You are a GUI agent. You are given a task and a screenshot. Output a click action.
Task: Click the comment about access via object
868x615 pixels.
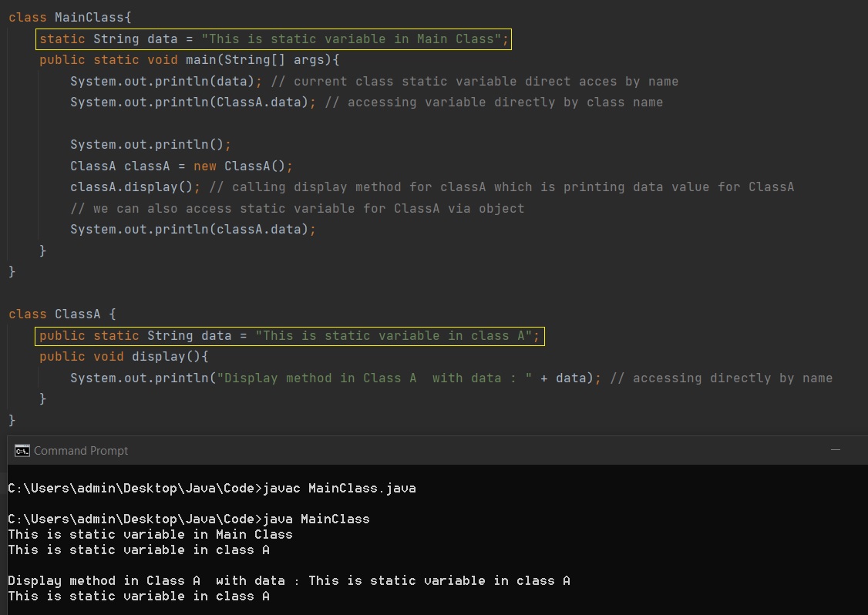pyautogui.click(x=297, y=208)
